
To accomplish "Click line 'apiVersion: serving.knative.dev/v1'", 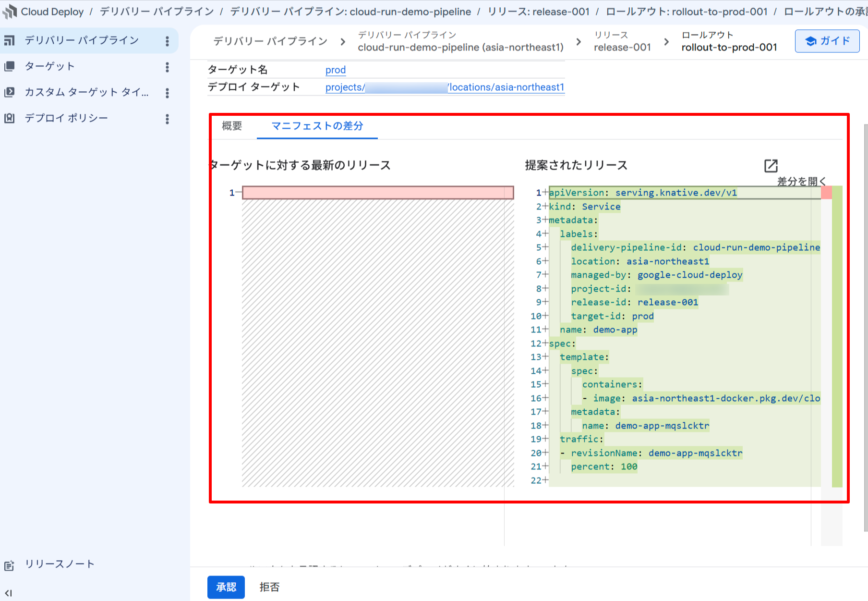I will pos(643,193).
